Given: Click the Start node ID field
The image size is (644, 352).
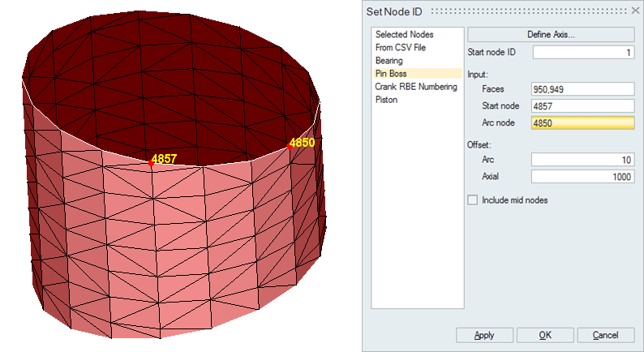Looking at the screenshot, I should tap(582, 53).
